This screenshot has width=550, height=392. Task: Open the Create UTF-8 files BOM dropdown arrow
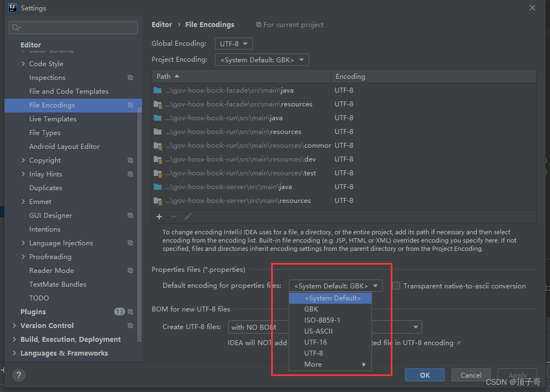coord(416,327)
